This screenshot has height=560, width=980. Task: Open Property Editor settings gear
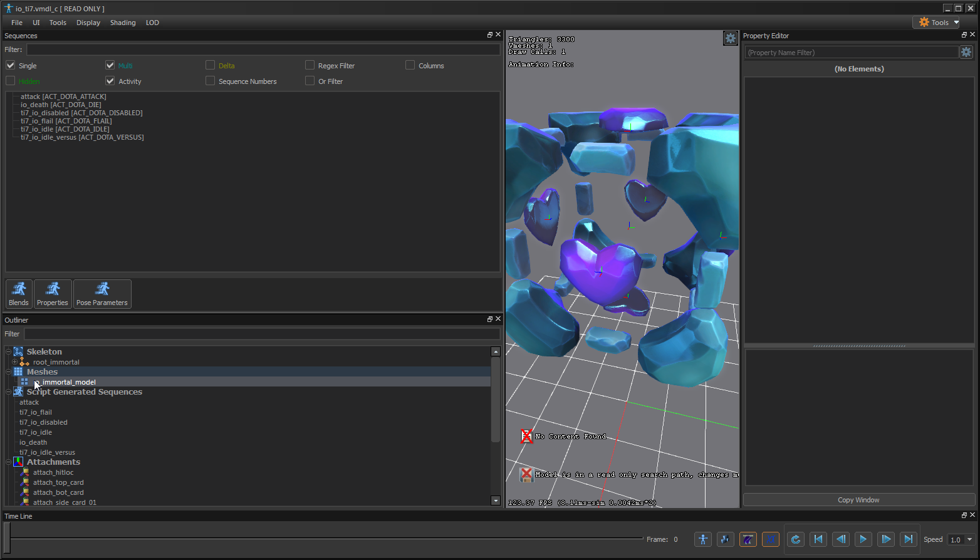click(966, 53)
